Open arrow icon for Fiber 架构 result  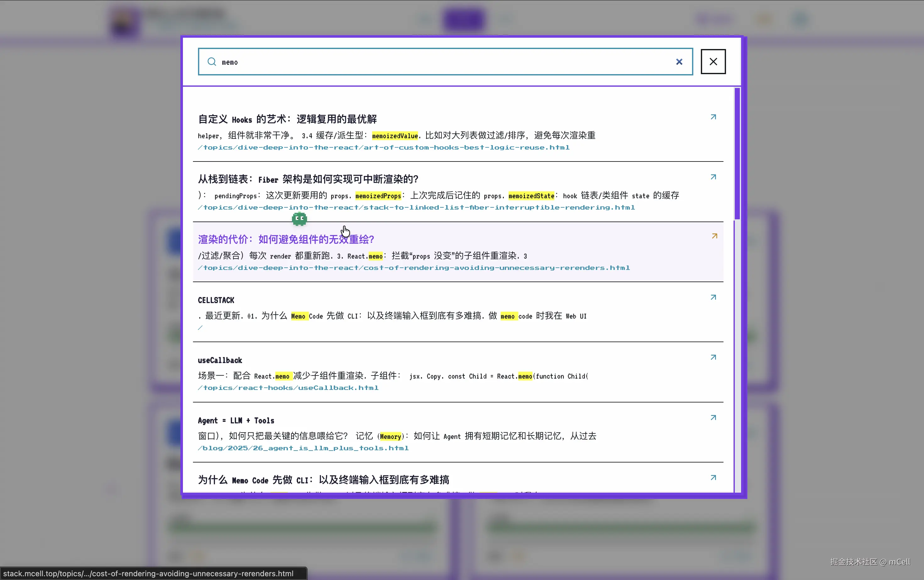coord(713,177)
